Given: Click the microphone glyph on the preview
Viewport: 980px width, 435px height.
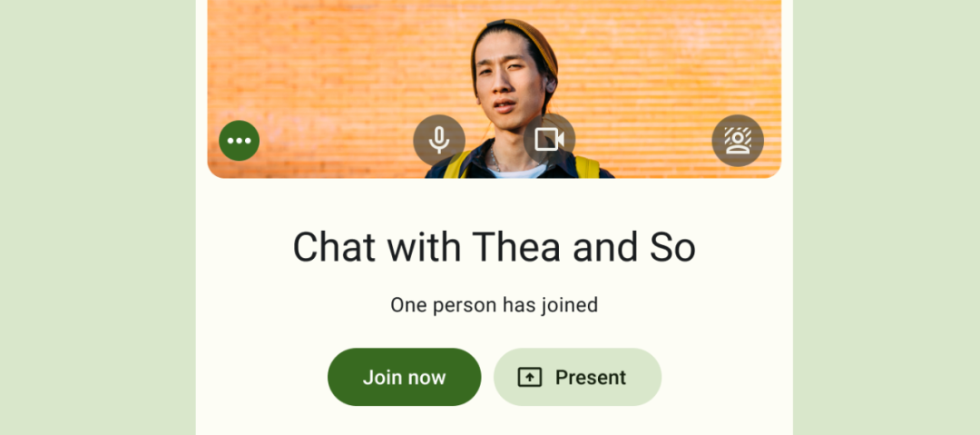Looking at the screenshot, I should click(439, 140).
